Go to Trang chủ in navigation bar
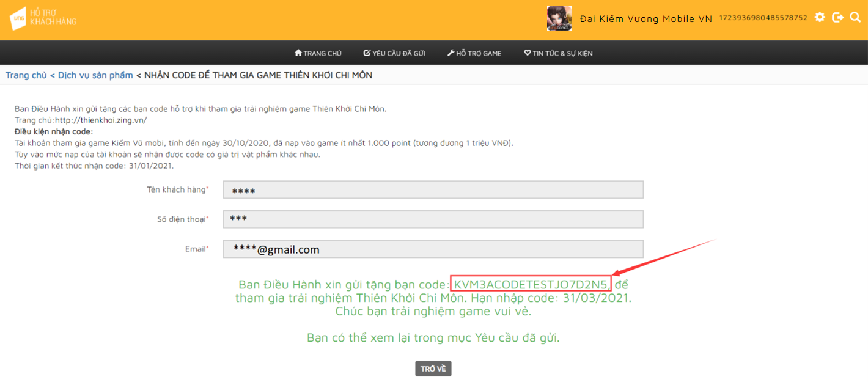The height and width of the screenshot is (382, 868). (318, 53)
